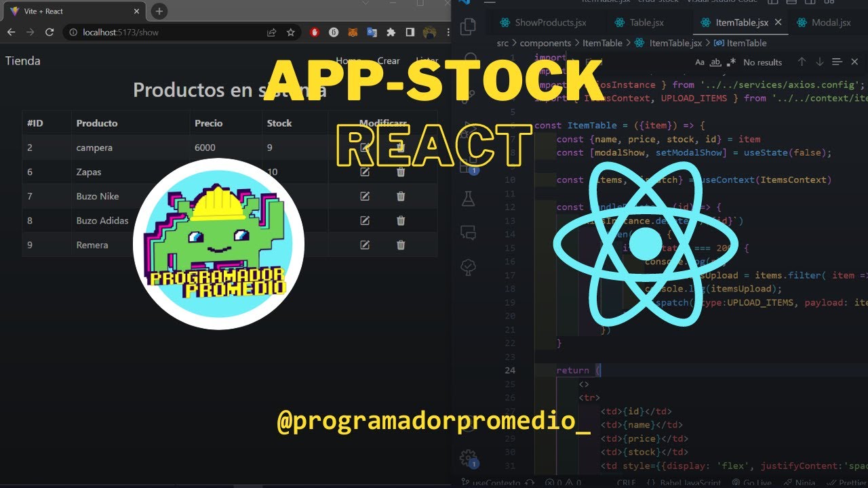The width and height of the screenshot is (868, 488).
Task: Reload the localhost page
Action: [50, 32]
